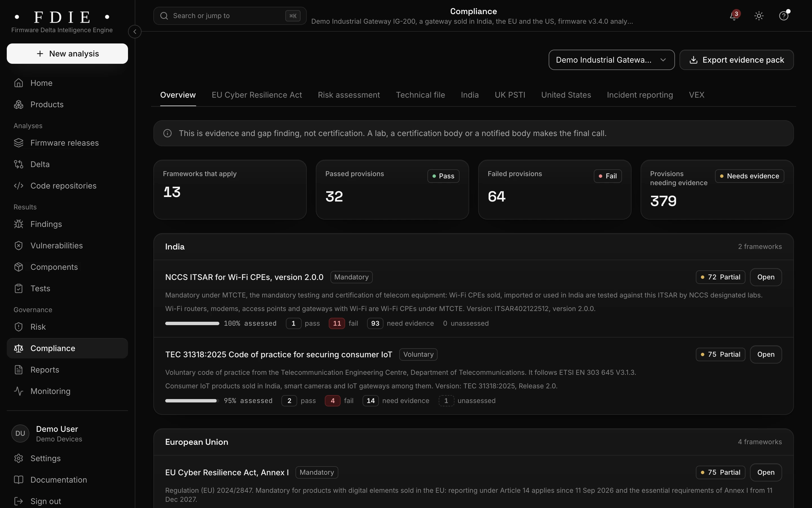Screen dimensions: 812x508
Task: Switch to the Risk assessment tab
Action: coord(348,95)
